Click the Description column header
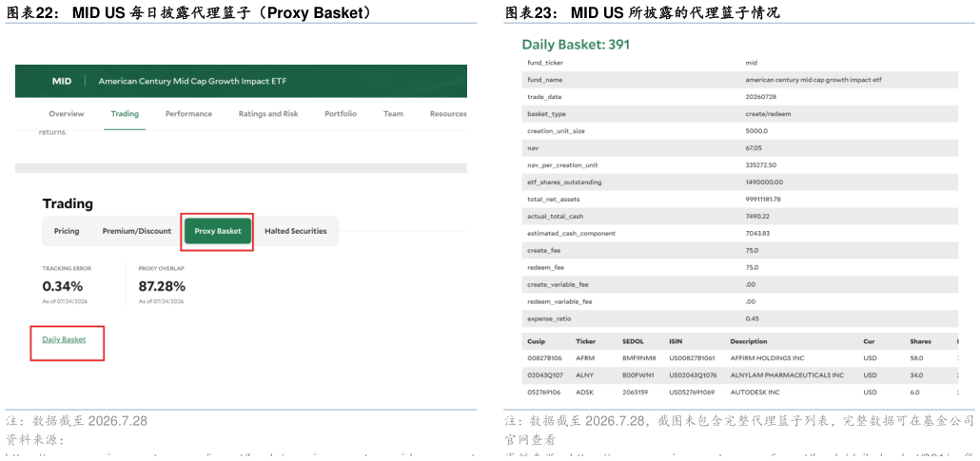This screenshot has width=980, height=461. [749, 341]
